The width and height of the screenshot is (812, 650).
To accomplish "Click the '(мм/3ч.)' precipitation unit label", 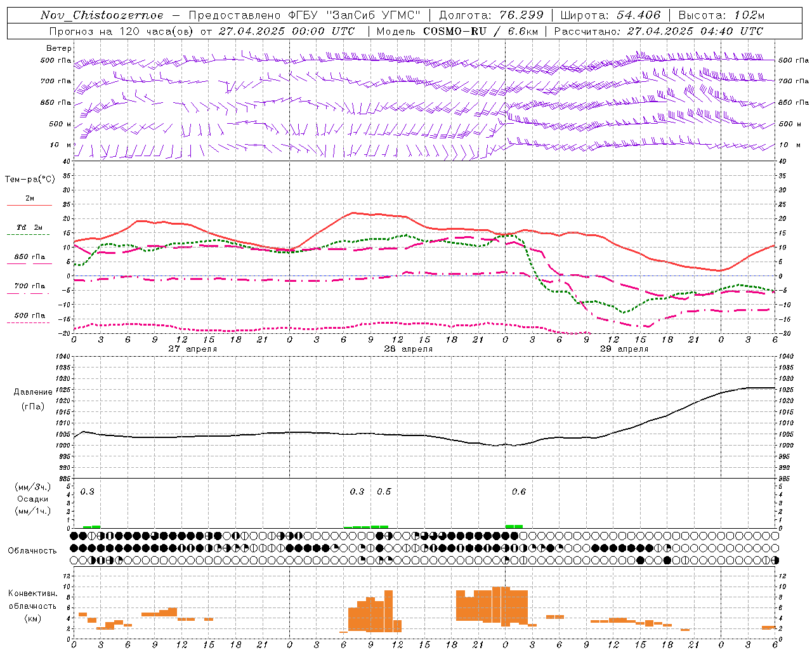I will pyautogui.click(x=32, y=487).
